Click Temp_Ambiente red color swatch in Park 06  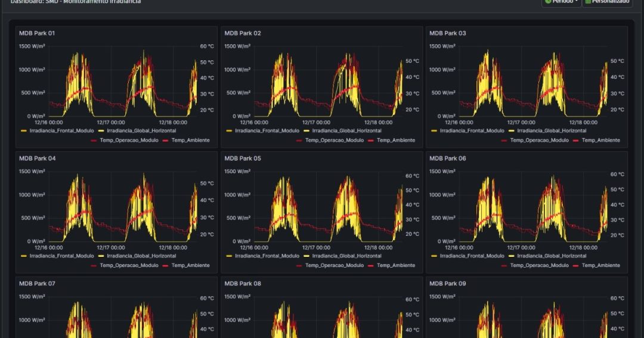pyautogui.click(x=574, y=266)
